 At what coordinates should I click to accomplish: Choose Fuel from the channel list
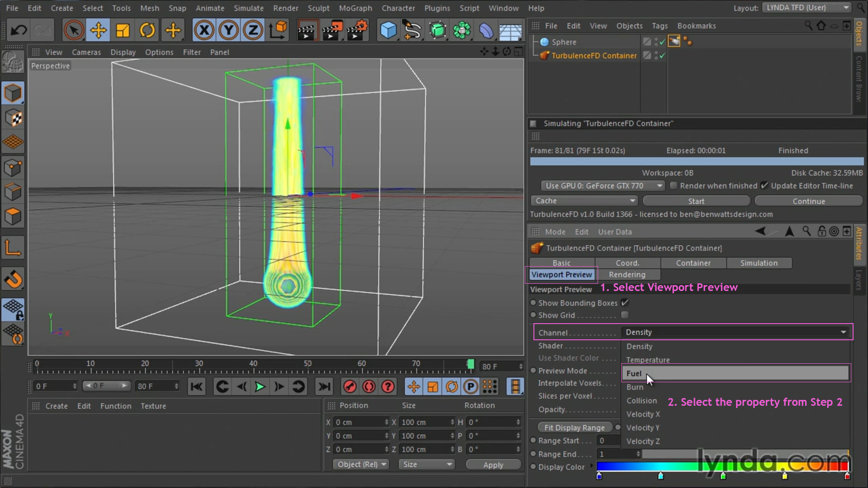(634, 374)
